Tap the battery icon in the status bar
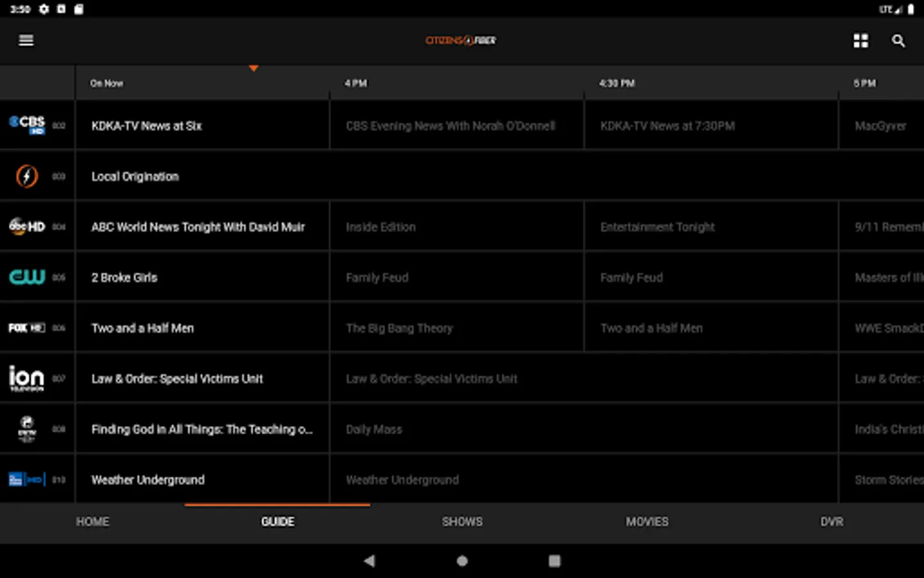Viewport: 924px width, 578px height. [911, 9]
